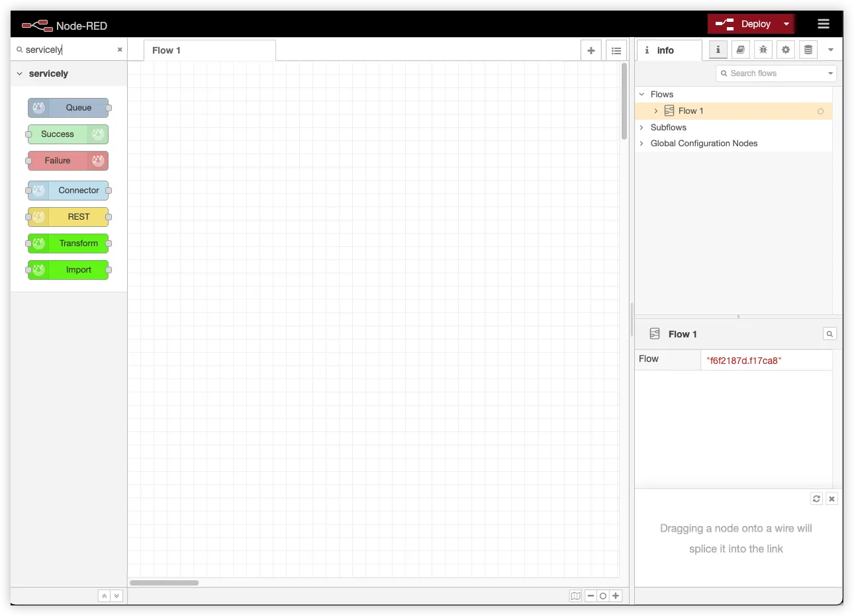
Task: Expand Global Configuration Nodes section
Action: click(641, 144)
